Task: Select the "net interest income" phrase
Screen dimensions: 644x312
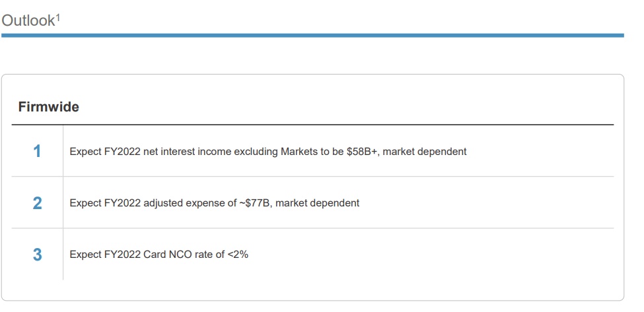Action: pyautogui.click(x=182, y=152)
